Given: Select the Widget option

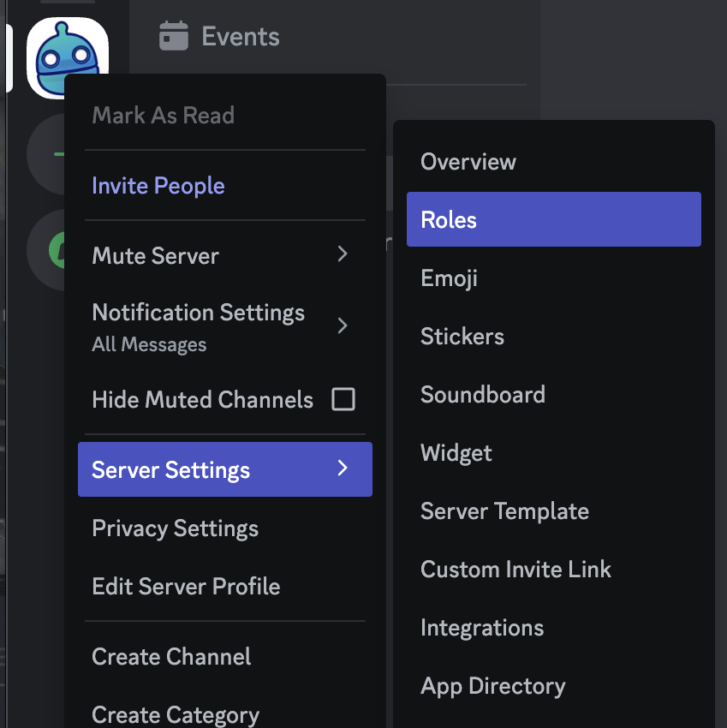Looking at the screenshot, I should click(554, 453).
